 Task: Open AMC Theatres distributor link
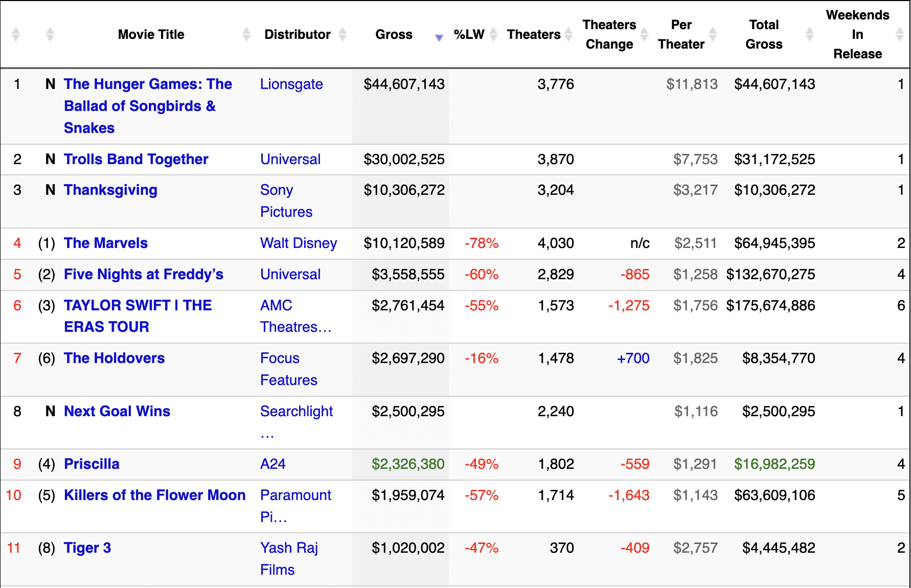pos(296,316)
